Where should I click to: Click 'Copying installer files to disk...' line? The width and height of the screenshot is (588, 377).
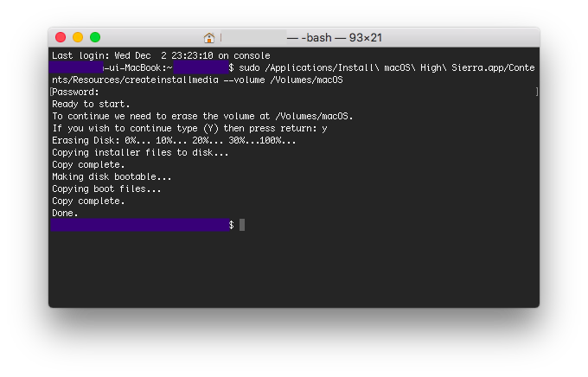[x=140, y=152]
